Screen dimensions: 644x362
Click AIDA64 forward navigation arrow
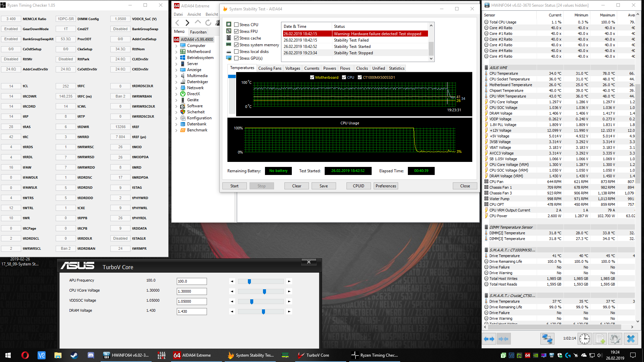click(x=187, y=23)
